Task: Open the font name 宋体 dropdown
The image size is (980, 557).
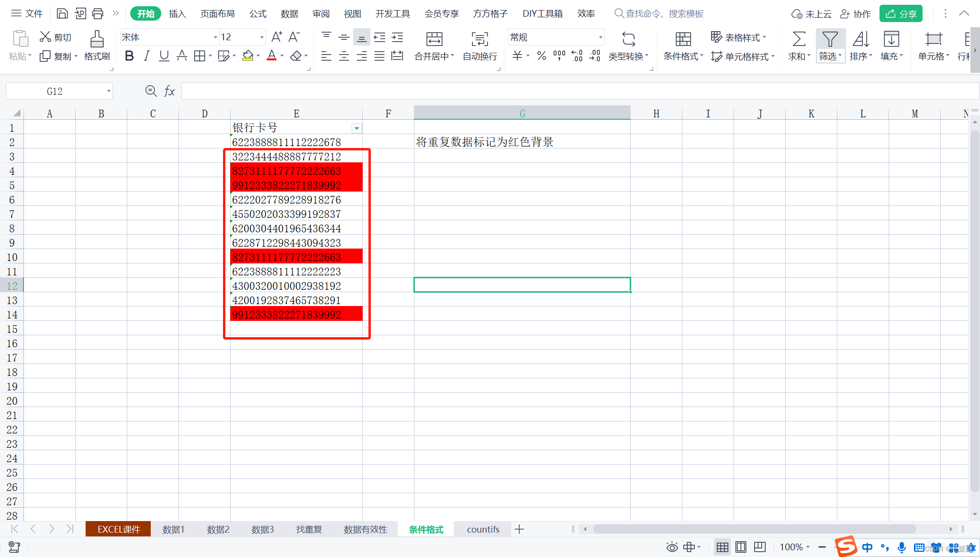Action: [x=215, y=37]
